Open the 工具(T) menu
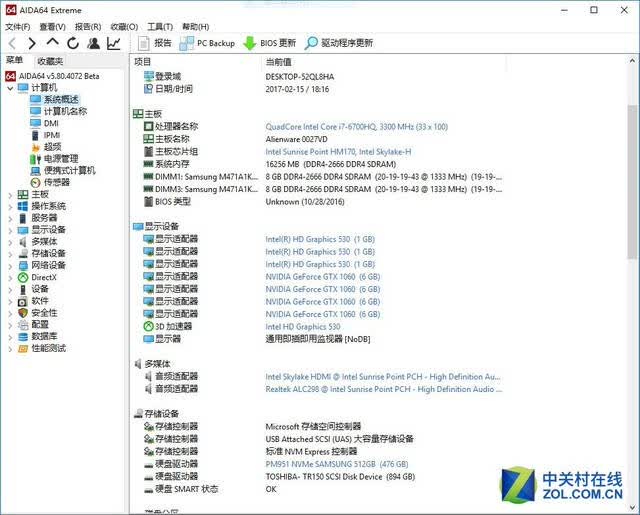640x515 pixels. (x=160, y=27)
